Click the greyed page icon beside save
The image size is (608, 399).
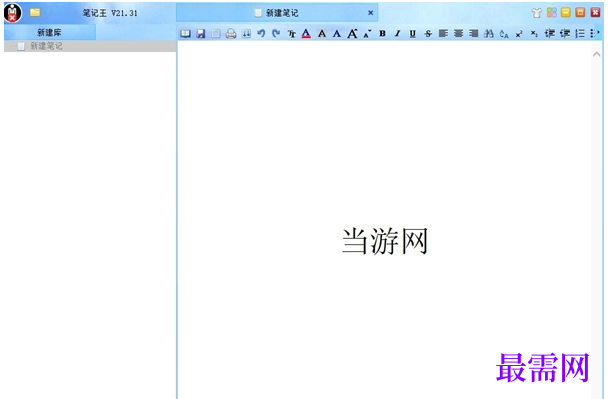[x=216, y=34]
